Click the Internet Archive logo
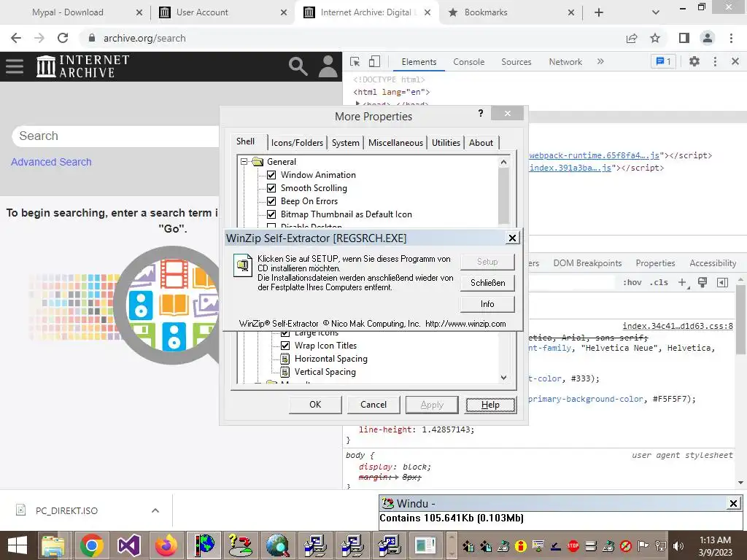Viewport: 747px width, 560px height. point(83,66)
